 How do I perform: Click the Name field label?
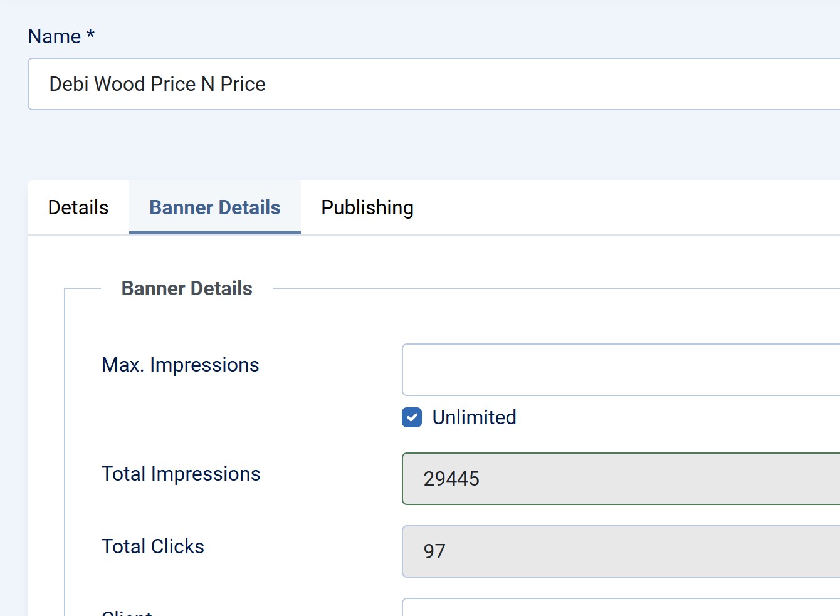(55, 36)
